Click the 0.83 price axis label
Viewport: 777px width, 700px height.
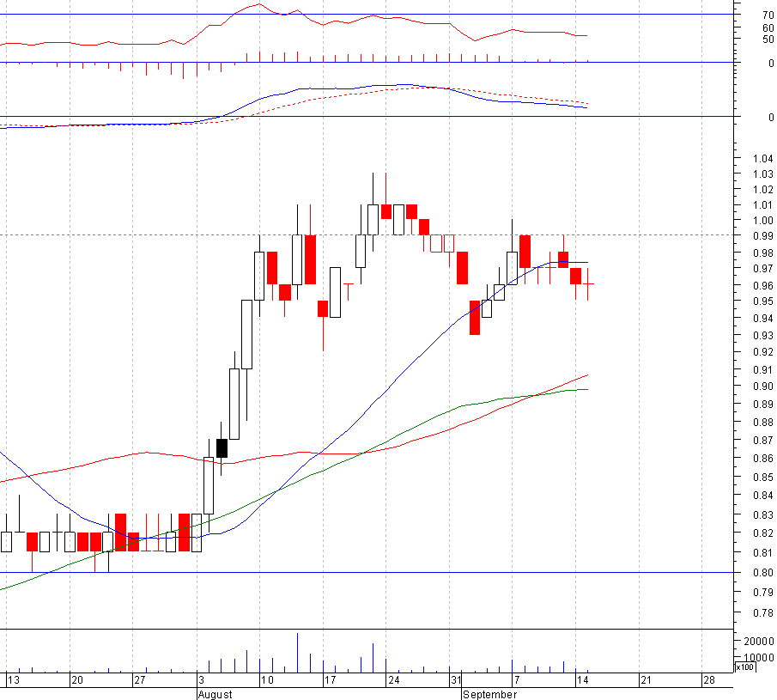[762, 515]
